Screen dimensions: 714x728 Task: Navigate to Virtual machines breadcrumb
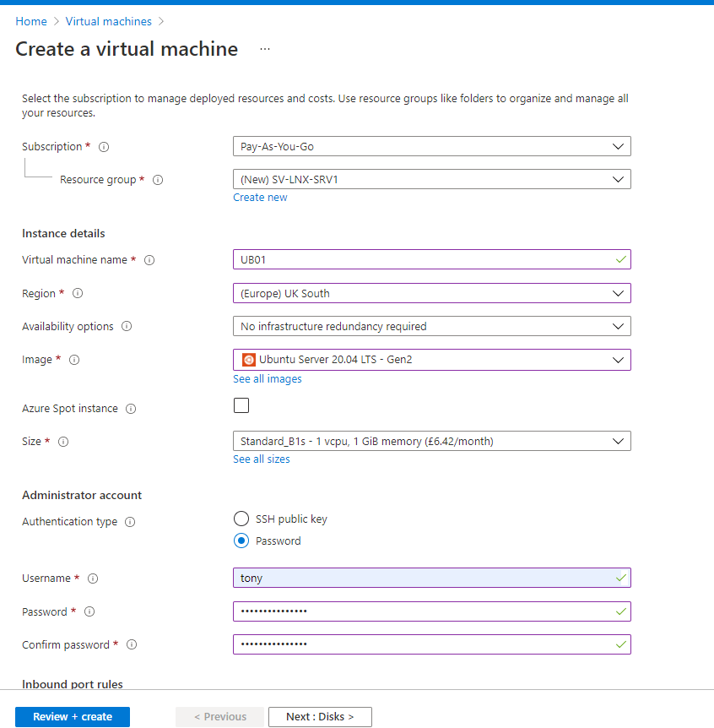tap(109, 21)
